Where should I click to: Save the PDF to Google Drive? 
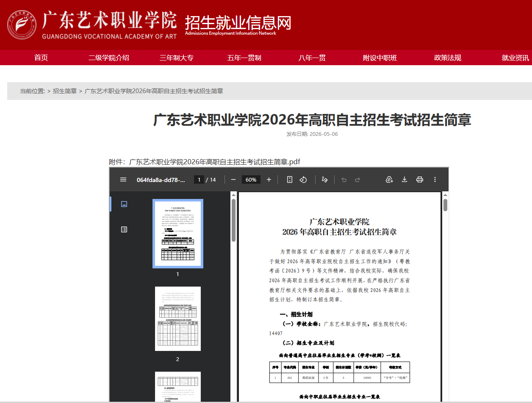389,179
